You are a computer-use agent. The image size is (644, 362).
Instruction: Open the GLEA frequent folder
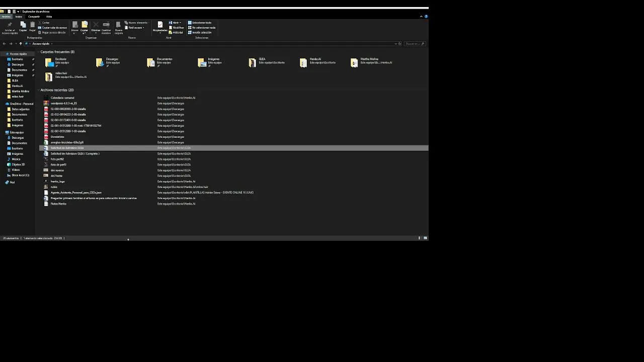(267, 62)
